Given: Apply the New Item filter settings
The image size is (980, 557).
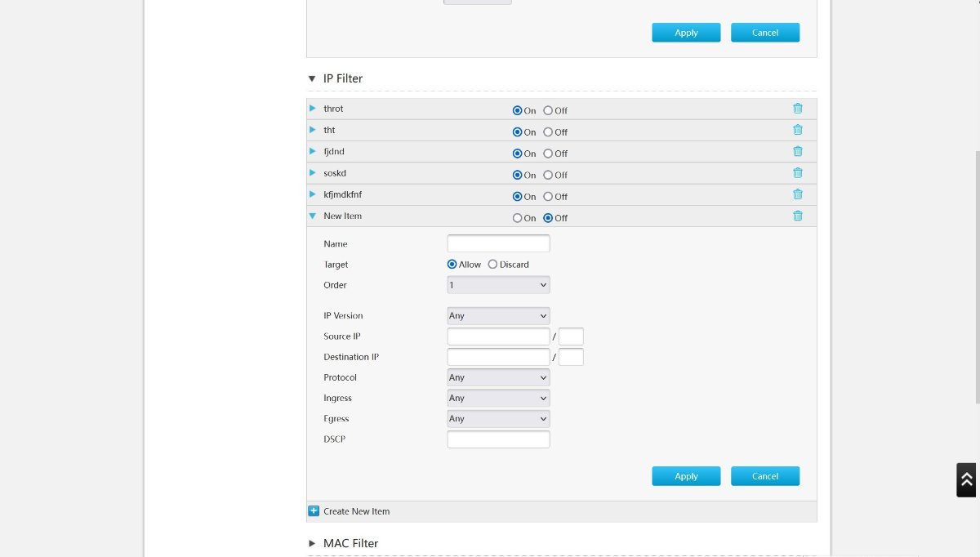Looking at the screenshot, I should tap(686, 476).
